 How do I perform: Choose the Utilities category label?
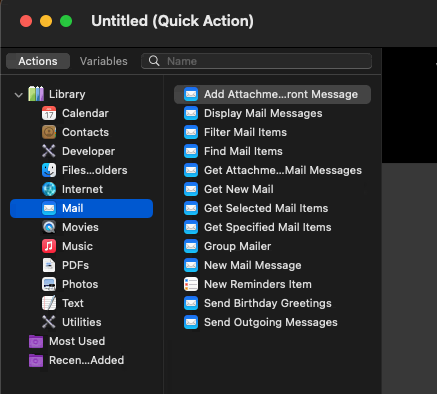coord(82,322)
